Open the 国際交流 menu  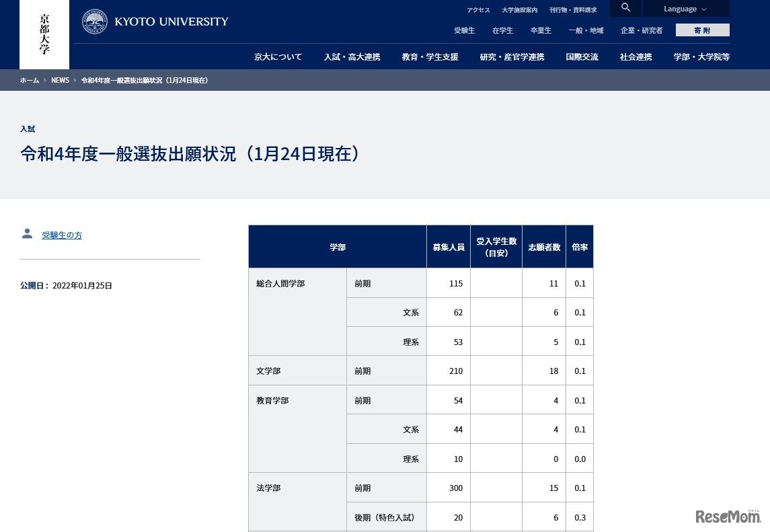coord(582,56)
